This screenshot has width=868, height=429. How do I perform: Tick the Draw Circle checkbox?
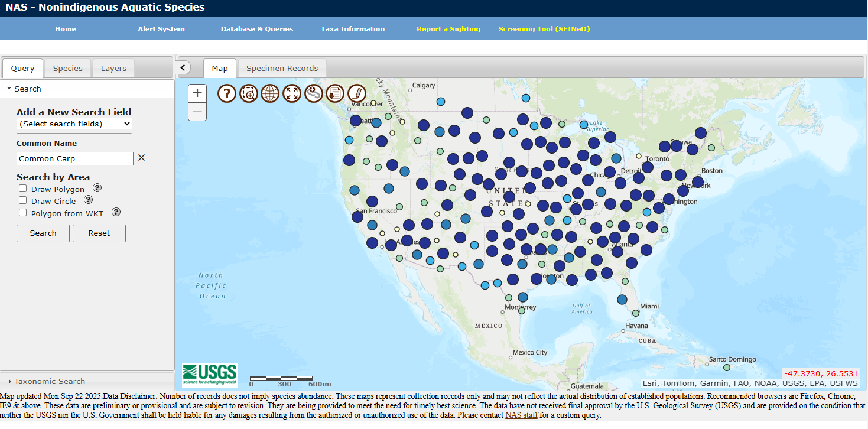point(23,200)
